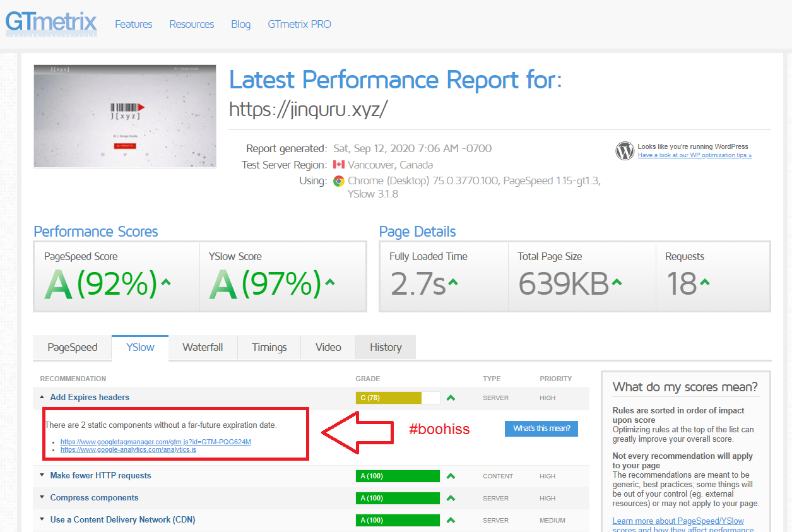Viewport: 792px width, 532px height.
Task: Click the Performance Scores heading
Action: coord(96,232)
